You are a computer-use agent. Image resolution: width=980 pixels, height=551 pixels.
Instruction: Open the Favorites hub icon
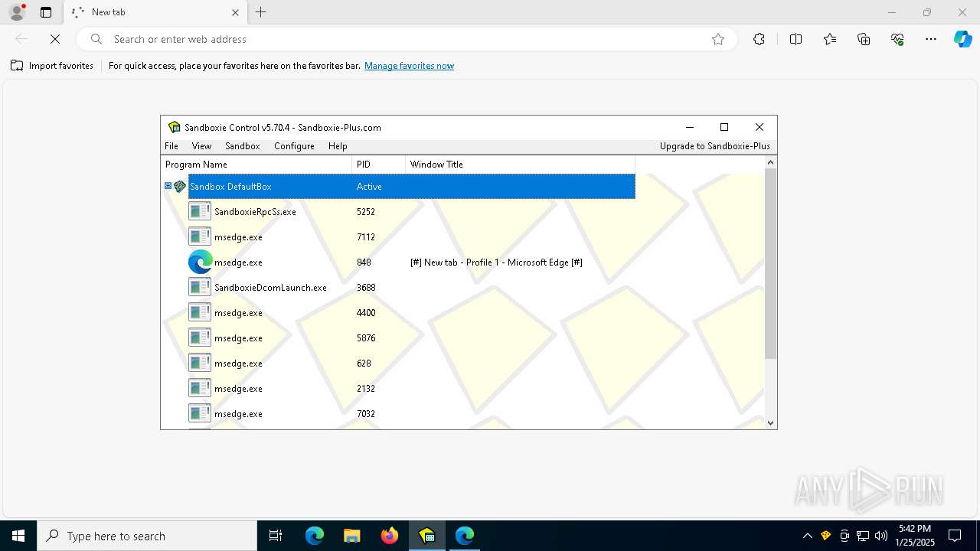[x=830, y=39]
